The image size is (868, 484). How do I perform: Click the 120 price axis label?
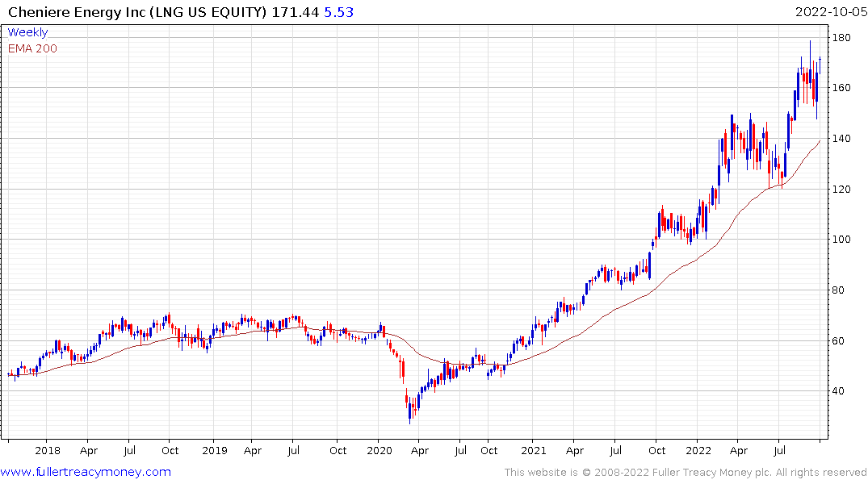(841, 190)
